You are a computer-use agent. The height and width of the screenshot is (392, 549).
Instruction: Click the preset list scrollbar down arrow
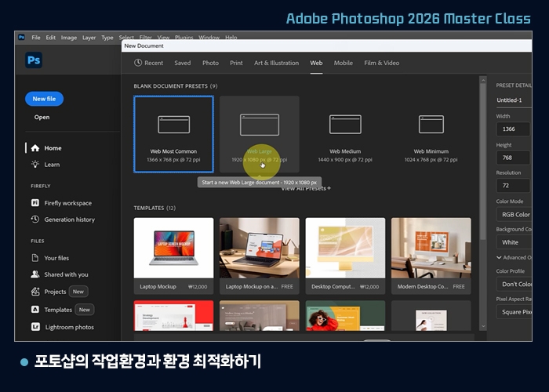tap(483, 327)
